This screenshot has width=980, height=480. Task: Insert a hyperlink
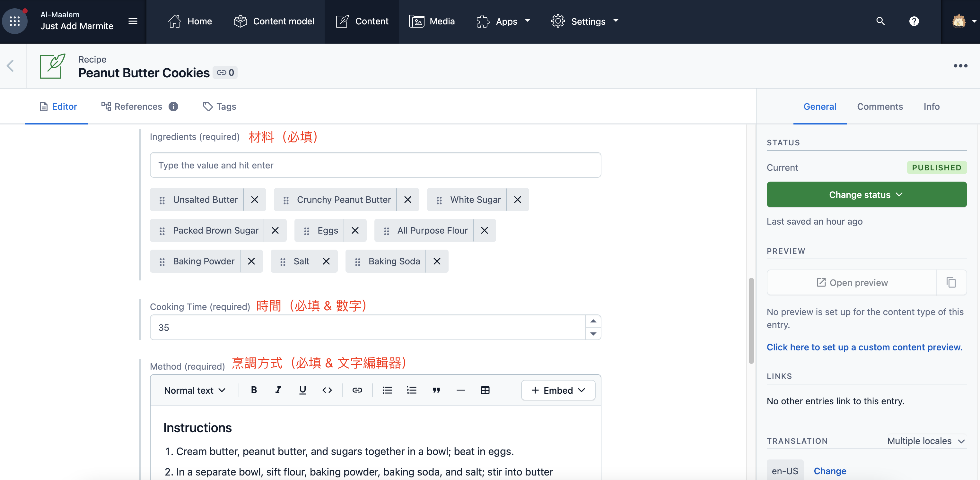click(x=357, y=390)
